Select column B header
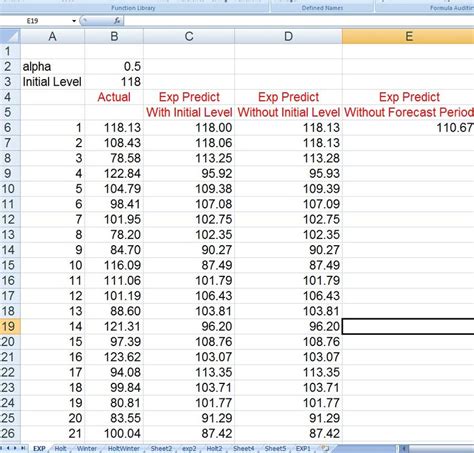The image size is (474, 453). [x=114, y=36]
